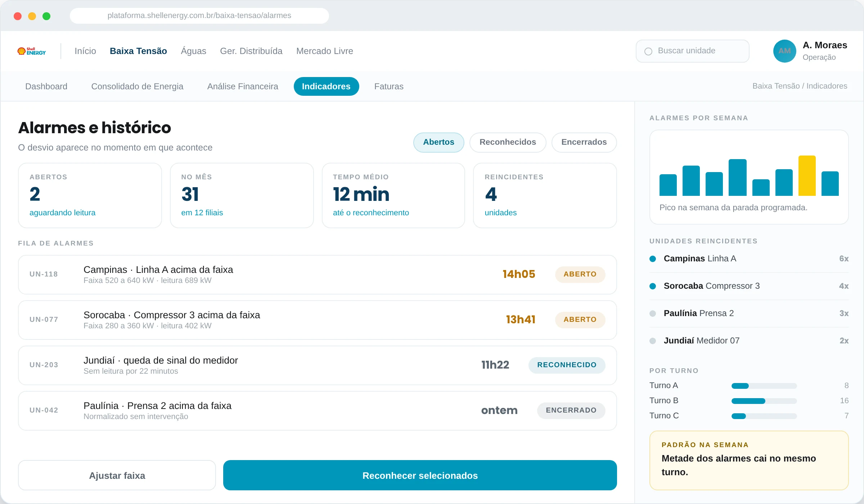The height and width of the screenshot is (504, 864).
Task: Click the search icon in Buscar unidade
Action: [x=648, y=51]
